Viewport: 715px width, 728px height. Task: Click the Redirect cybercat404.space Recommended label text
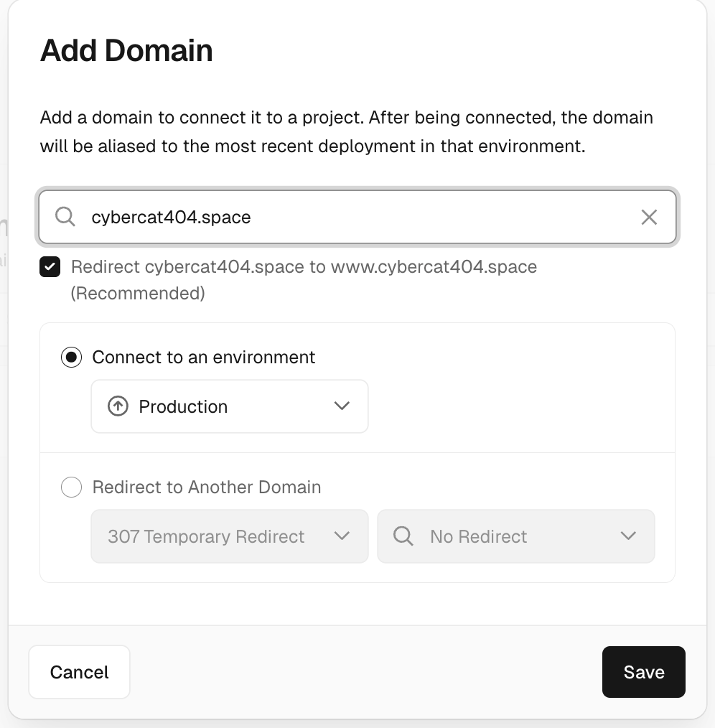coord(304,280)
